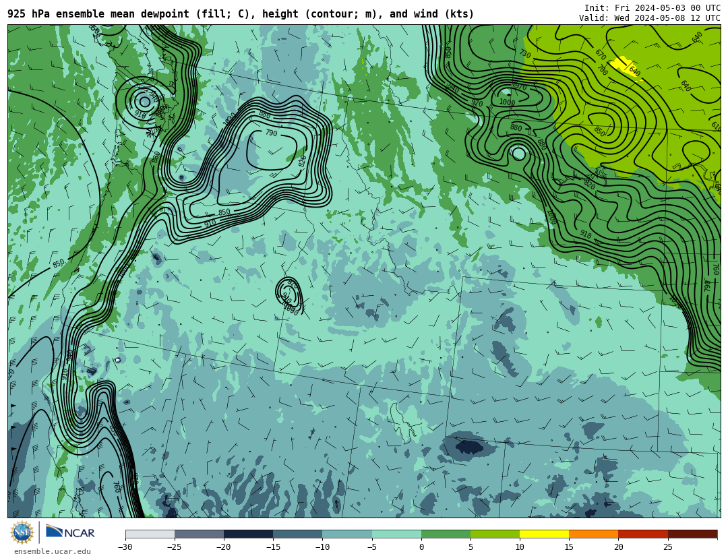Click the -10 to -5 teal color swatch
This screenshot has width=728, height=560.
pyautogui.click(x=347, y=534)
